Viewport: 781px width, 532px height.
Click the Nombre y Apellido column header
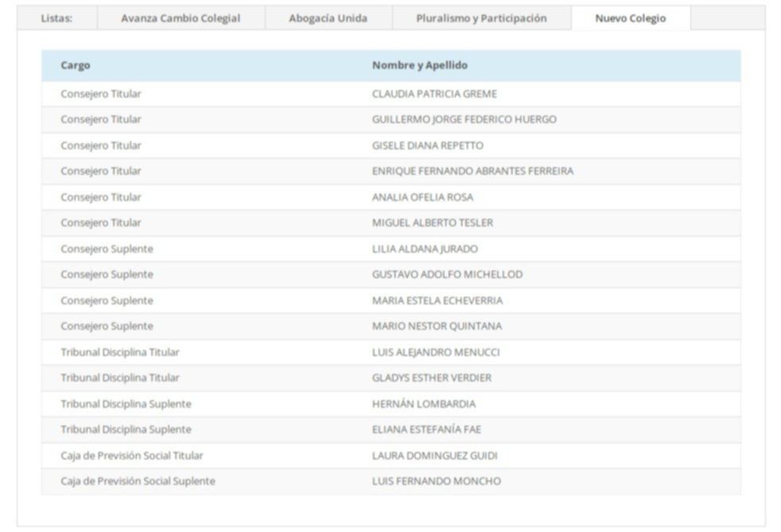click(419, 65)
